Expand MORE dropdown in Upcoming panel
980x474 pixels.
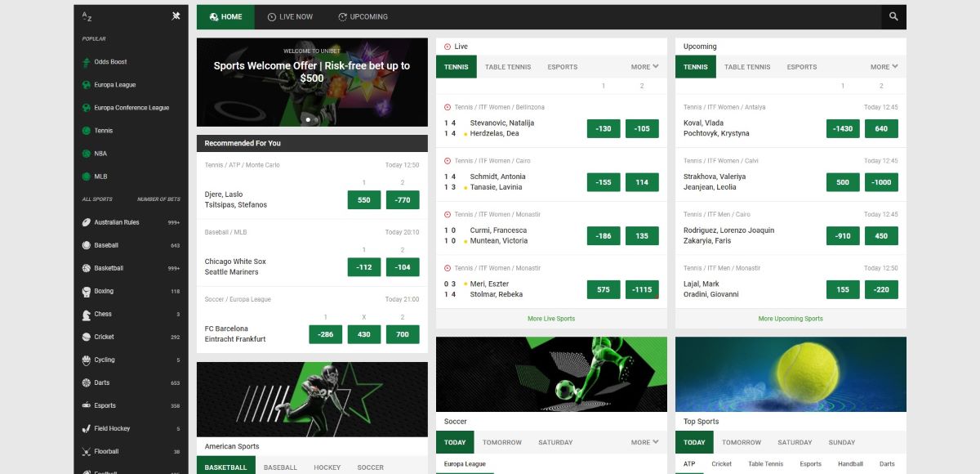click(884, 67)
